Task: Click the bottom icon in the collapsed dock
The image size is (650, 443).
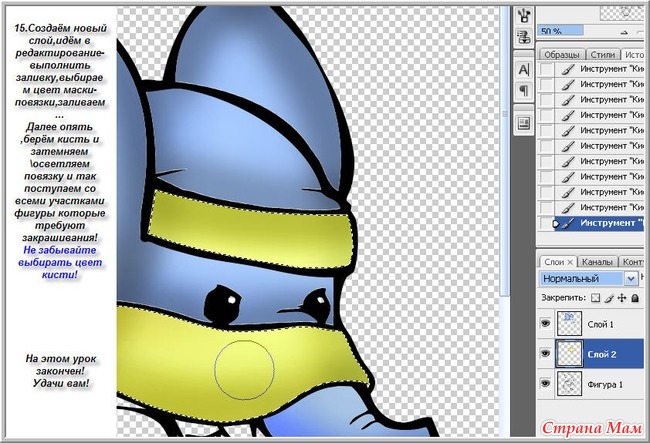Action: 523,122
